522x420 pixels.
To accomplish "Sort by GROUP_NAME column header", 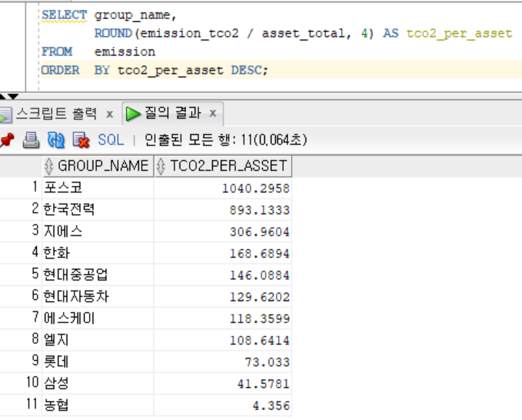I will (x=98, y=166).
